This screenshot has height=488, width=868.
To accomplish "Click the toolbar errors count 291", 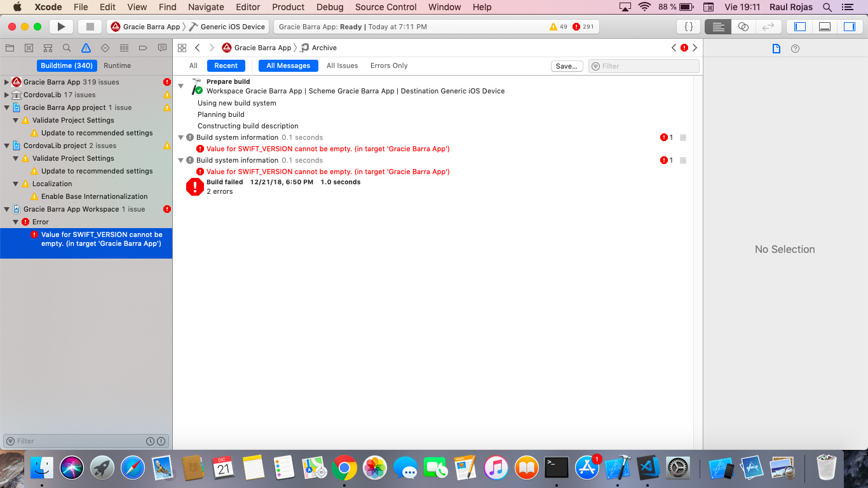I will coord(583,27).
